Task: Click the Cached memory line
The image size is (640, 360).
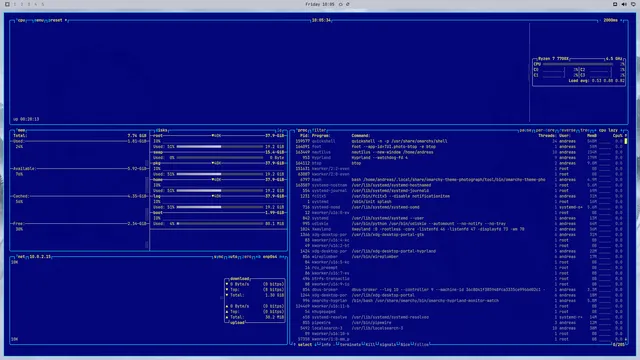Action: (x=80, y=196)
